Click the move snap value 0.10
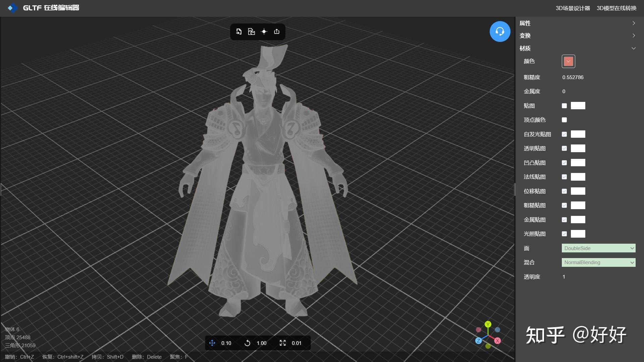Image resolution: width=644 pixels, height=362 pixels. tap(226, 343)
